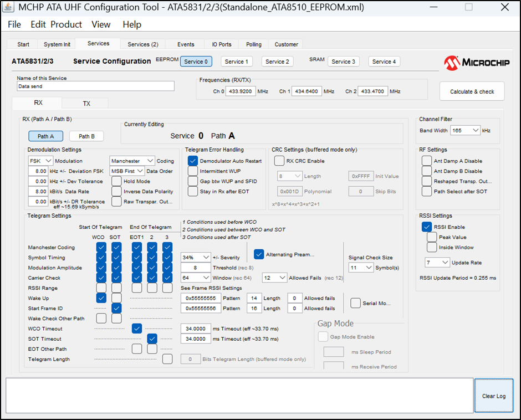Switch to the Services (2) tab

pyautogui.click(x=143, y=44)
